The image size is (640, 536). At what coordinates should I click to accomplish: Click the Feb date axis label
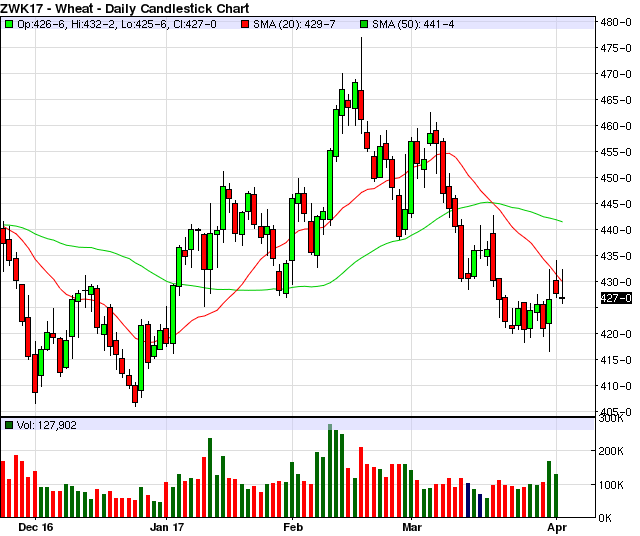pos(293,527)
